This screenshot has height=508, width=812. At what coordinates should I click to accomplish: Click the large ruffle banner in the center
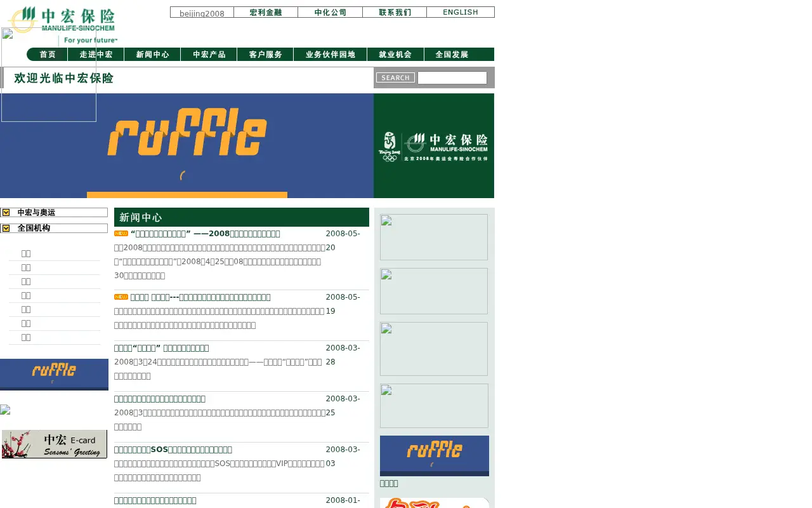pos(187,146)
